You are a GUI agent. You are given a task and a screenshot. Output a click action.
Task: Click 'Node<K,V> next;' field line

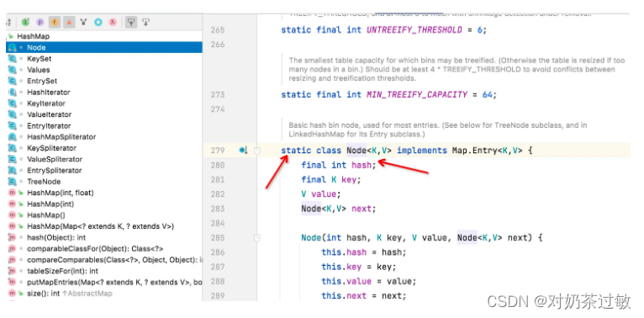(339, 209)
